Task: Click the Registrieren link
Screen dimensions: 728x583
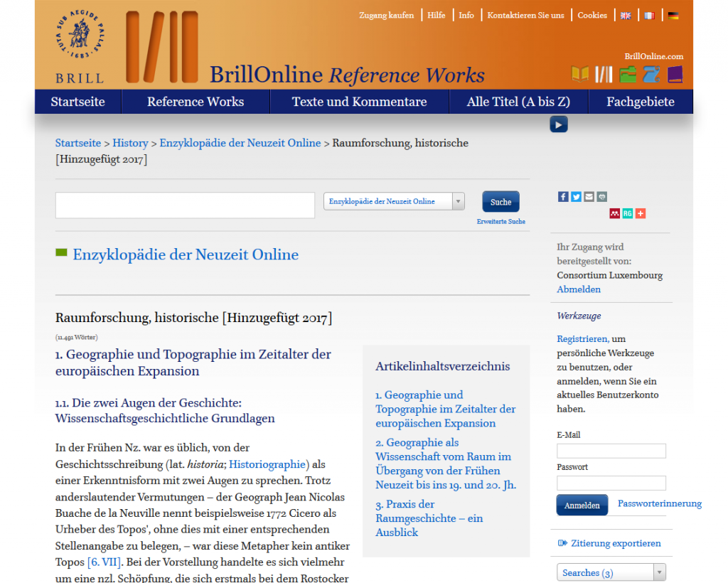Action: click(x=583, y=339)
